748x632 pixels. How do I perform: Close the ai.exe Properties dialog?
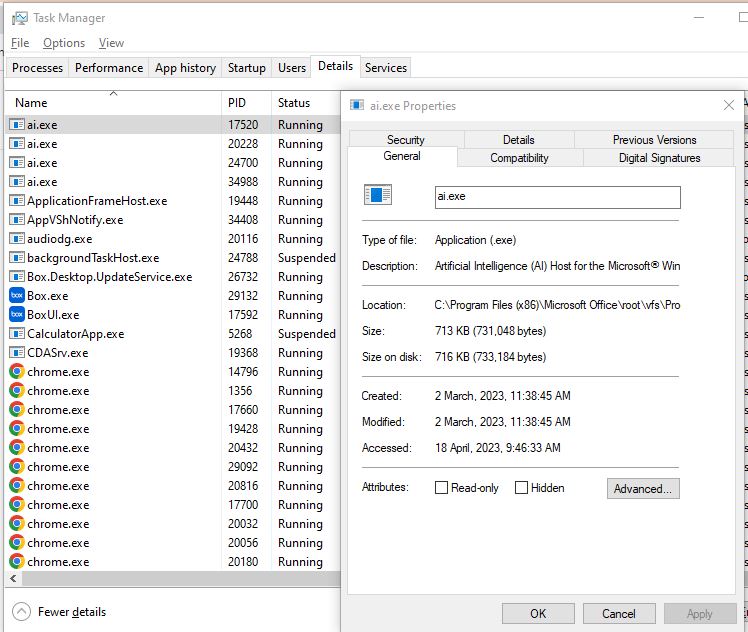pyautogui.click(x=728, y=105)
